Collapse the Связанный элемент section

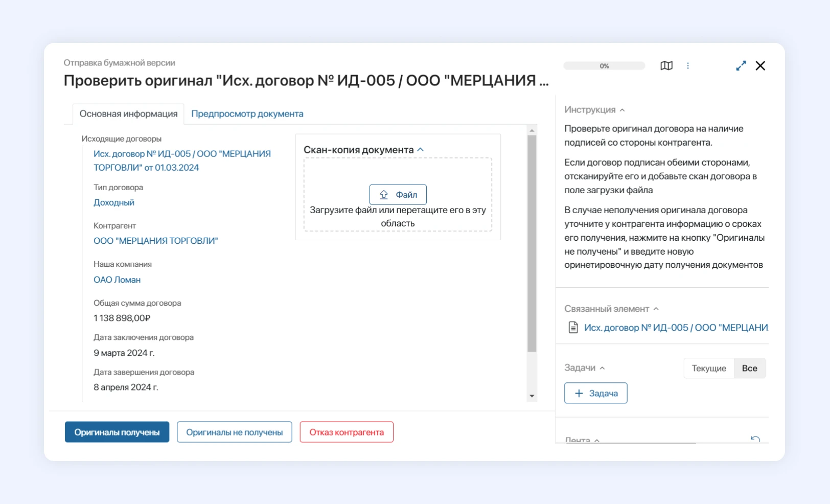tap(656, 309)
